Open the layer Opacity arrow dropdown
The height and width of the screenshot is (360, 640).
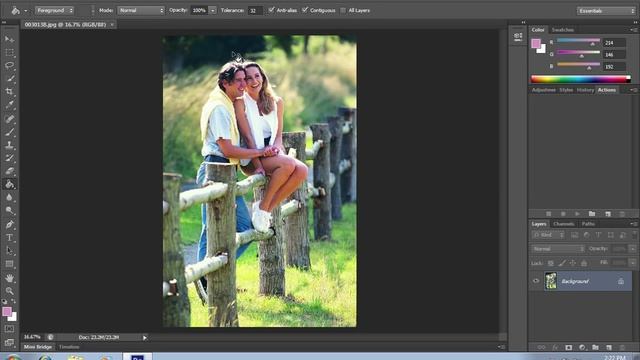point(632,249)
